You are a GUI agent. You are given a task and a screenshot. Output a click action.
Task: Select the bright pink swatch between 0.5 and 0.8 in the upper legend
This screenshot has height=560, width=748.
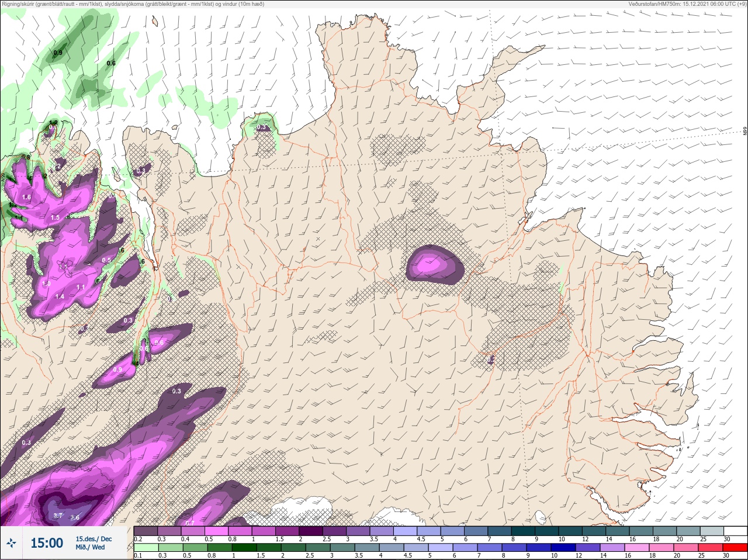coord(216,531)
